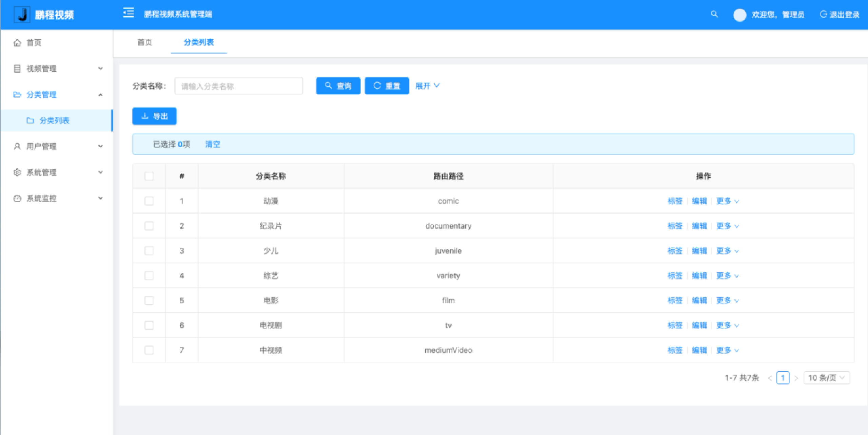Toggle the sidebar collapse menu icon
This screenshot has width=868, height=435.
pos(129,13)
